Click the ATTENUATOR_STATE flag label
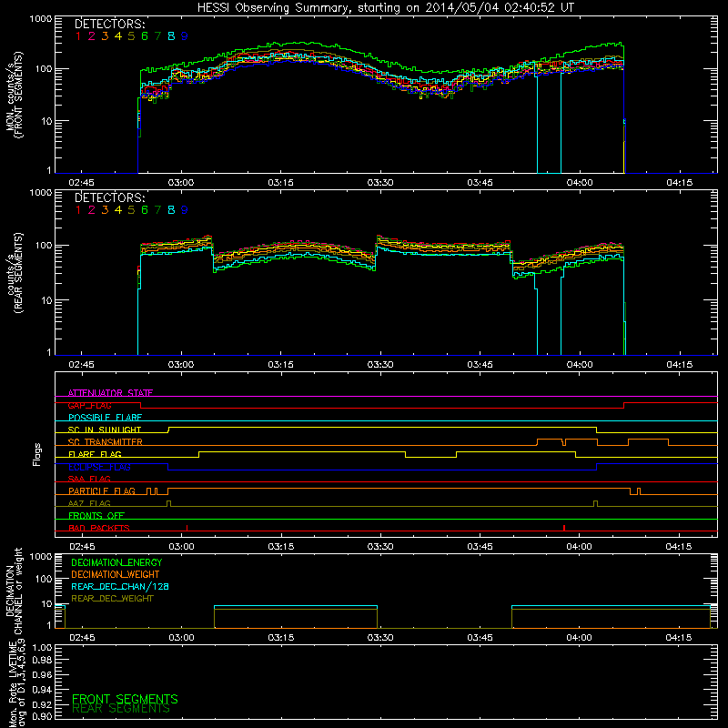 (110, 393)
